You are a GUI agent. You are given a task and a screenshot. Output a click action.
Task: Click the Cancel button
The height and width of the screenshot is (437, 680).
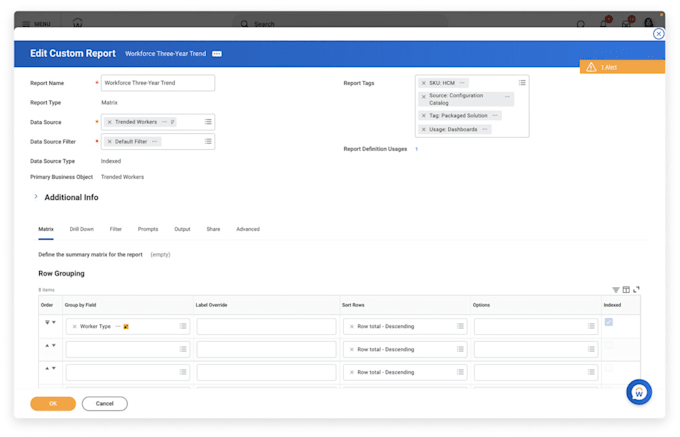(104, 404)
